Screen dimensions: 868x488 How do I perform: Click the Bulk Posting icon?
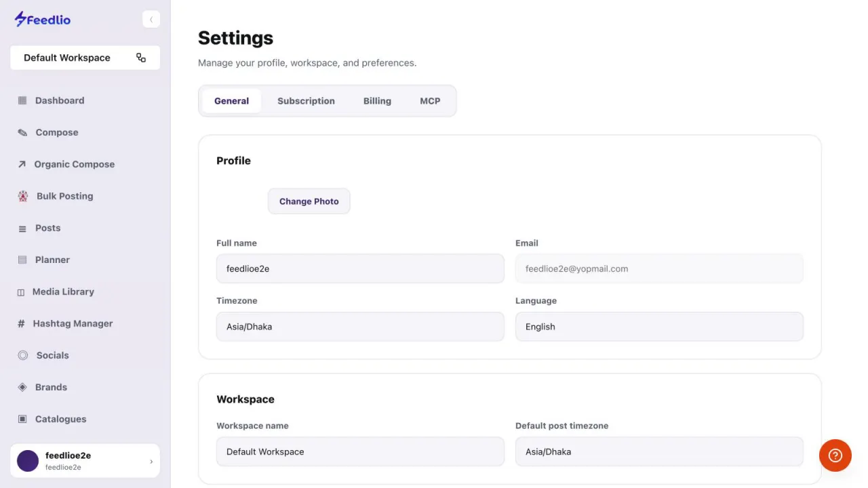pos(23,196)
